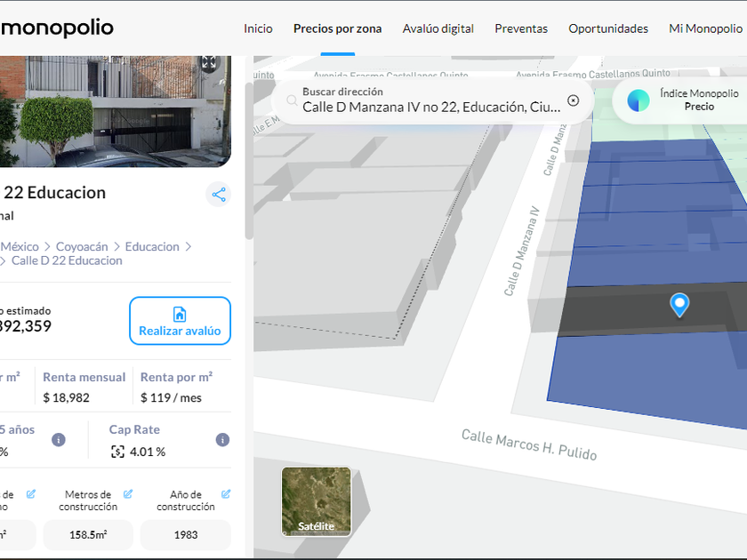Click the Renta mensual $ 18,982 value

point(66,397)
